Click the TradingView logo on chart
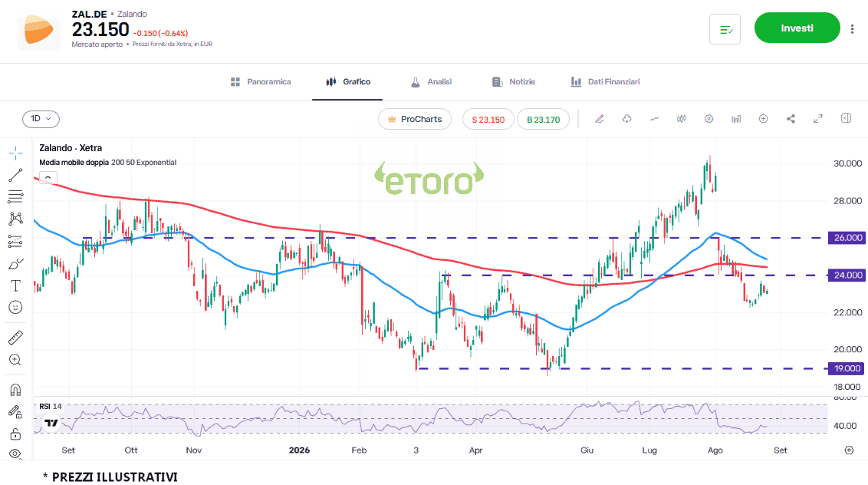This screenshot has height=485, width=868. 51,423
